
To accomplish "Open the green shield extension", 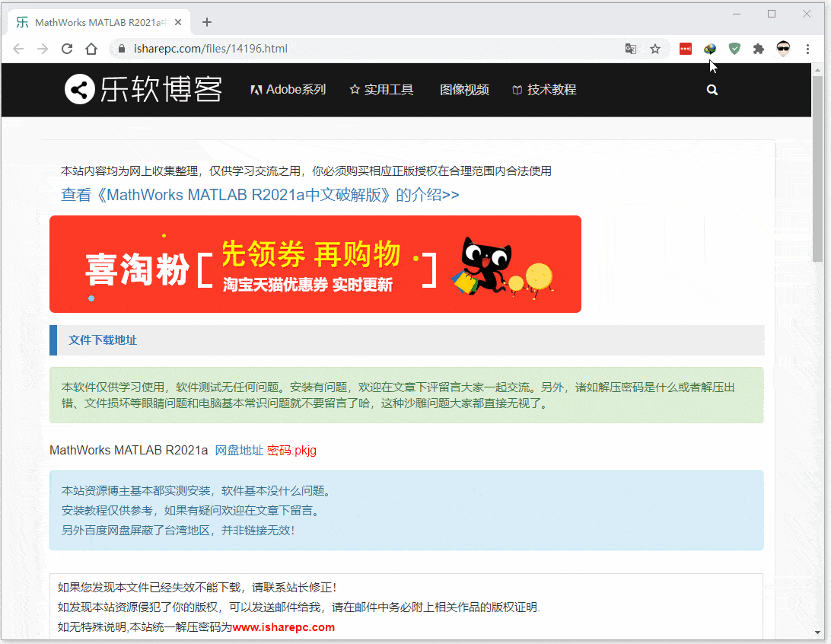I will (734, 49).
